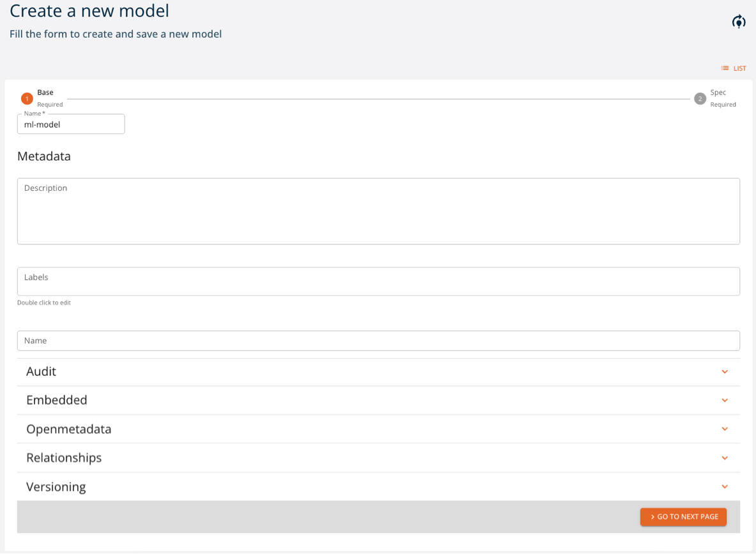Image resolution: width=756 pixels, height=554 pixels.
Task: Open the LIST view
Action: 734,68
